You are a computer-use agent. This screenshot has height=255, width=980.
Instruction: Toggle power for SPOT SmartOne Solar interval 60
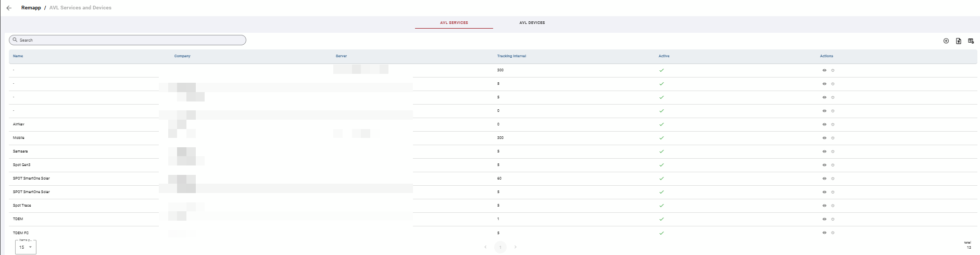click(x=833, y=178)
